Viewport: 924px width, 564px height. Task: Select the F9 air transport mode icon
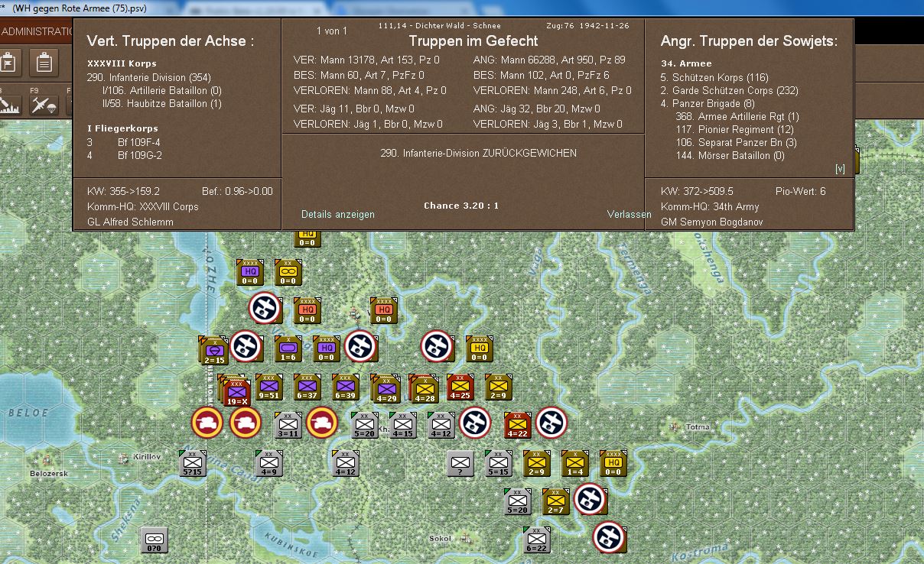pos(44,106)
